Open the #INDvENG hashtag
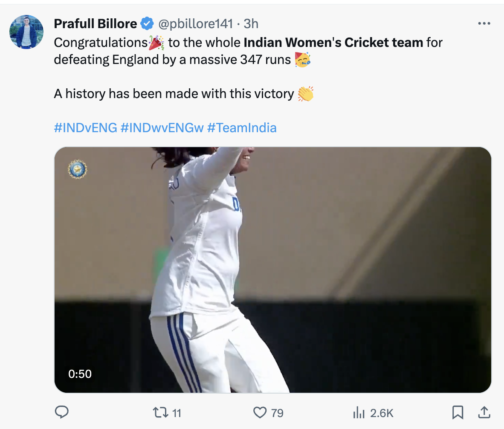This screenshot has height=429, width=504. tap(85, 128)
